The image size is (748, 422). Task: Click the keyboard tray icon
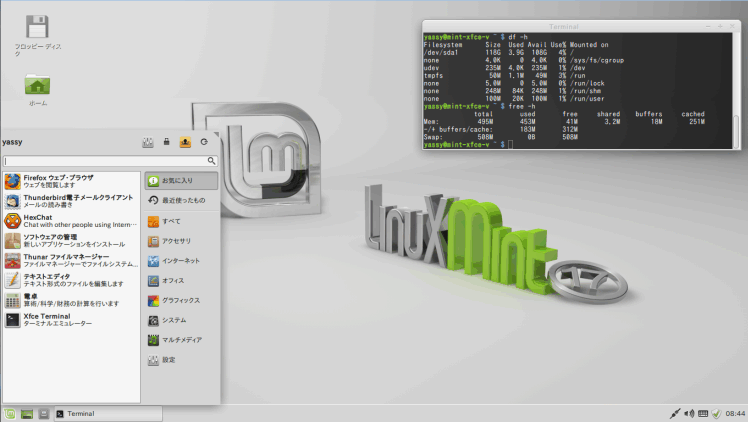tap(703, 413)
